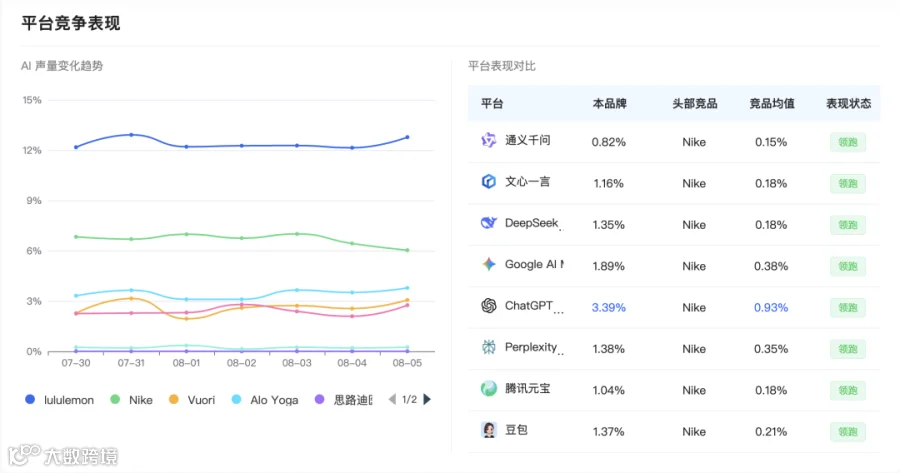
Task: Click 领跑 badge in 通义千问 row
Action: click(848, 142)
